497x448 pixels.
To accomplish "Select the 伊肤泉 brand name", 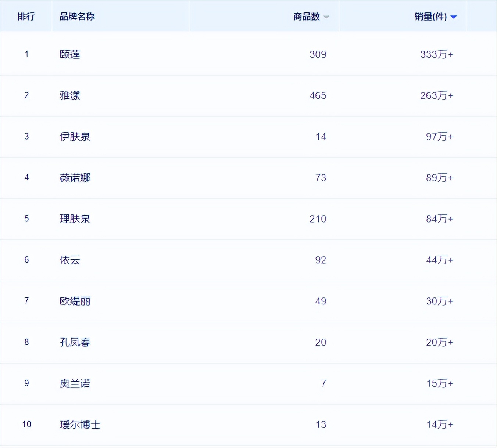I will [75, 137].
